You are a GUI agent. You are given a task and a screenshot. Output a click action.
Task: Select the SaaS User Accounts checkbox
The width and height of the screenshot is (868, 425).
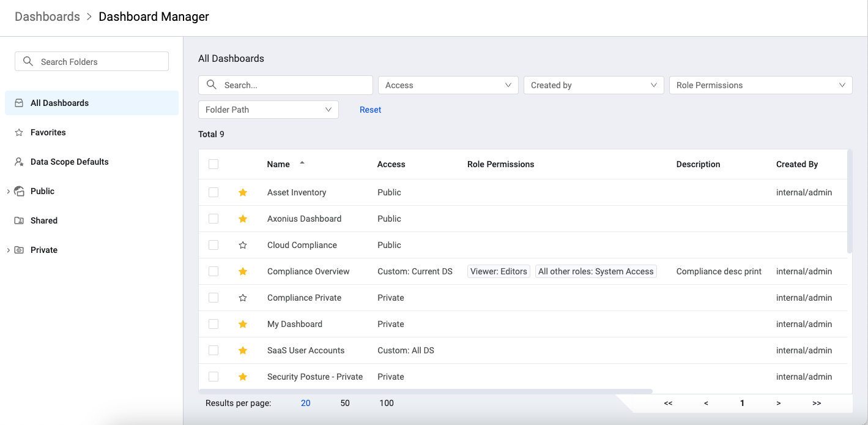coord(213,350)
